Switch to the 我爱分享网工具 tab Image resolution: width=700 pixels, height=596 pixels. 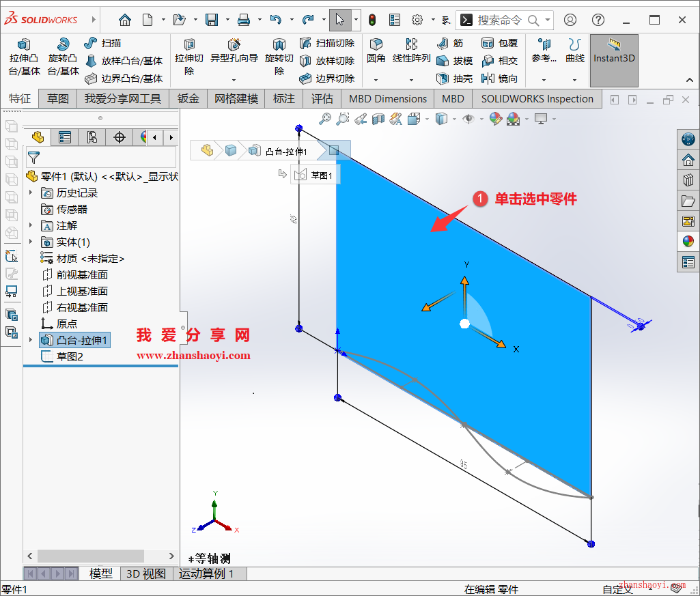pos(123,99)
